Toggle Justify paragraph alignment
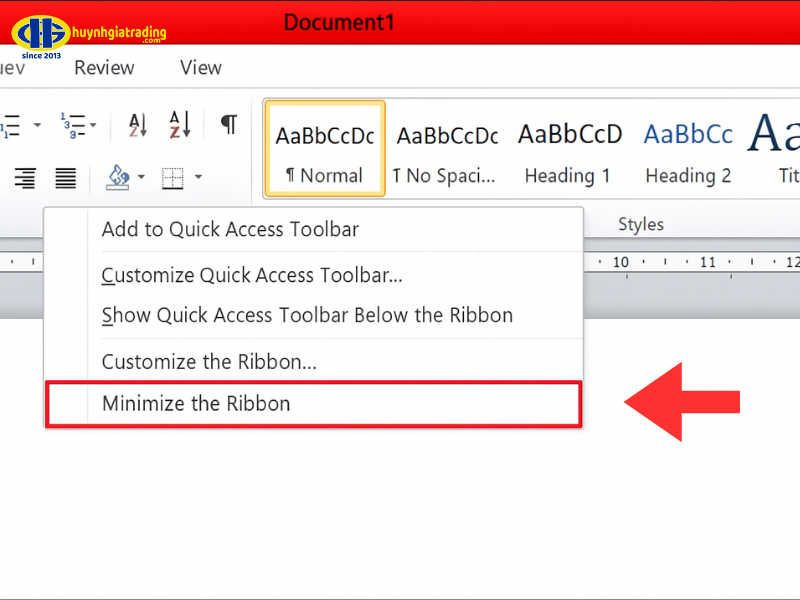 pos(66,179)
